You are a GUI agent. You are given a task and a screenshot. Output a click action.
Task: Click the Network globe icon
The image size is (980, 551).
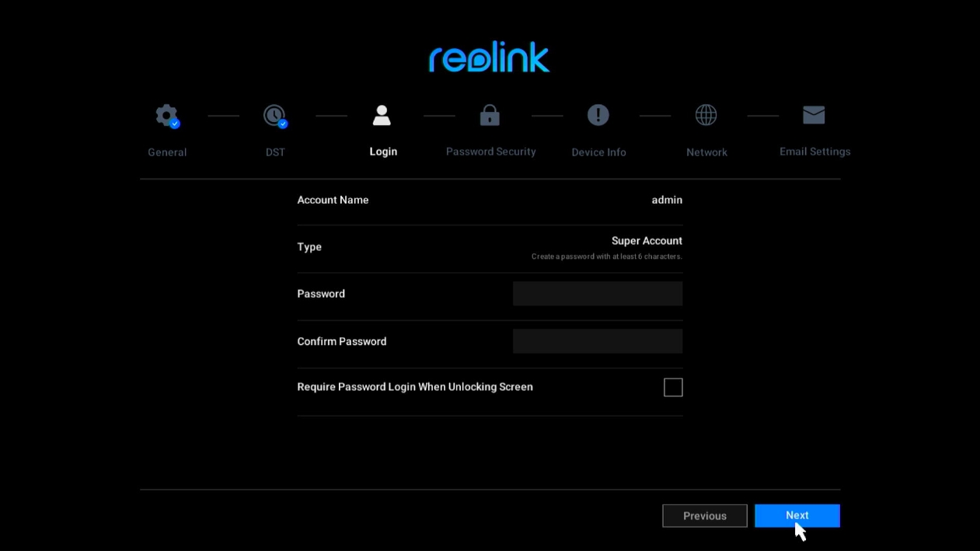(x=706, y=115)
